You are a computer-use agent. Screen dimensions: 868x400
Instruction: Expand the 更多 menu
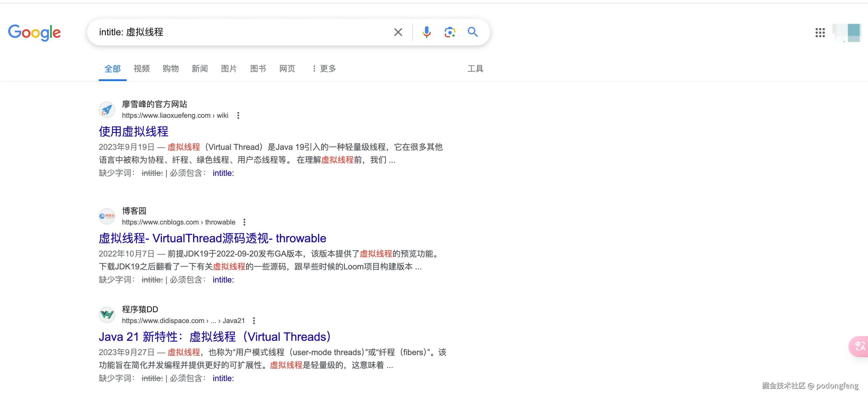point(324,69)
